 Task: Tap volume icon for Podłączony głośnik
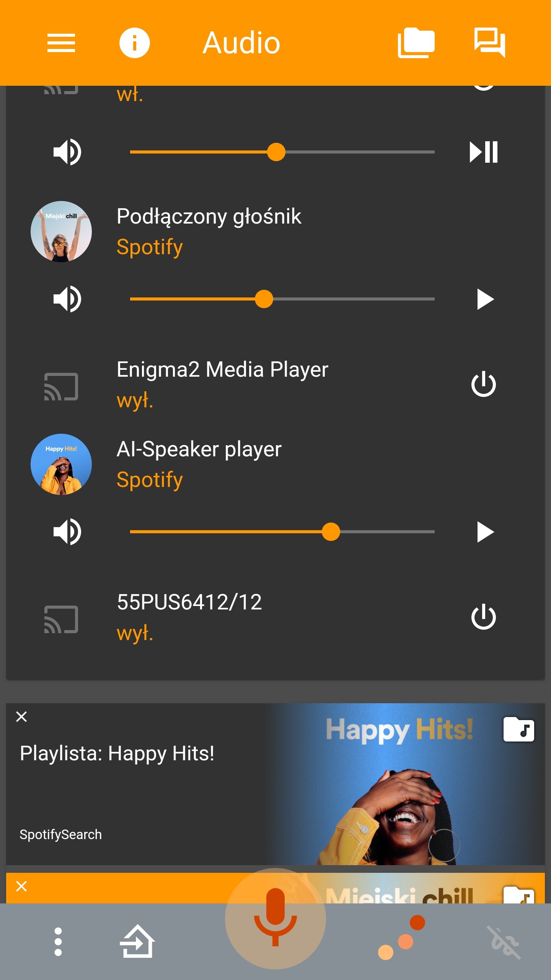[67, 299]
